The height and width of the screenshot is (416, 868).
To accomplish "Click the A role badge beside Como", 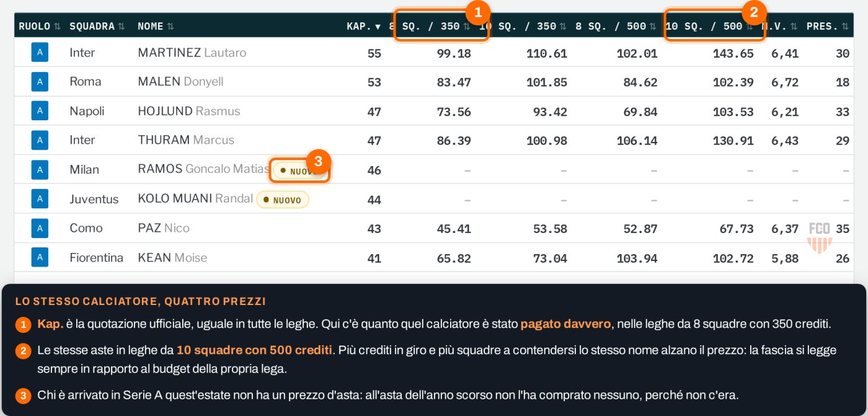I will pos(40,228).
